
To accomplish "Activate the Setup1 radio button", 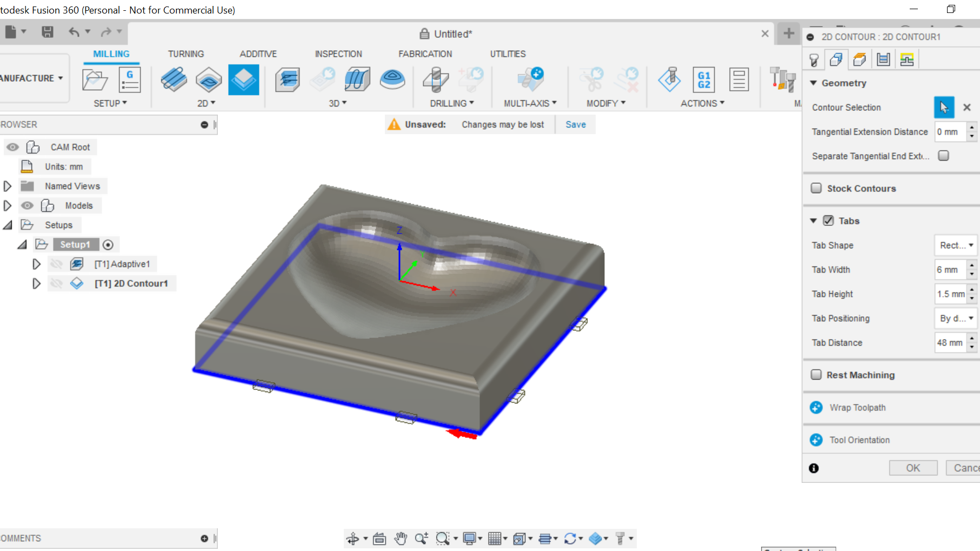I will point(108,244).
